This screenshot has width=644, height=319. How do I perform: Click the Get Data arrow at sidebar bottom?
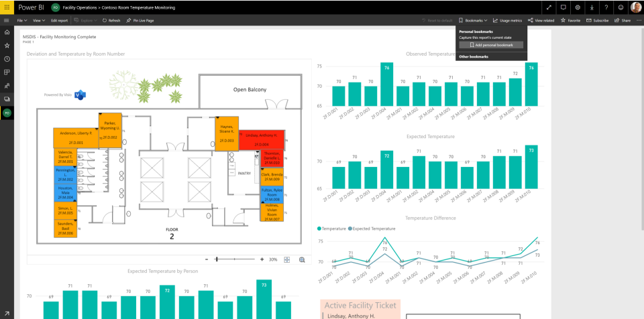coord(7,313)
